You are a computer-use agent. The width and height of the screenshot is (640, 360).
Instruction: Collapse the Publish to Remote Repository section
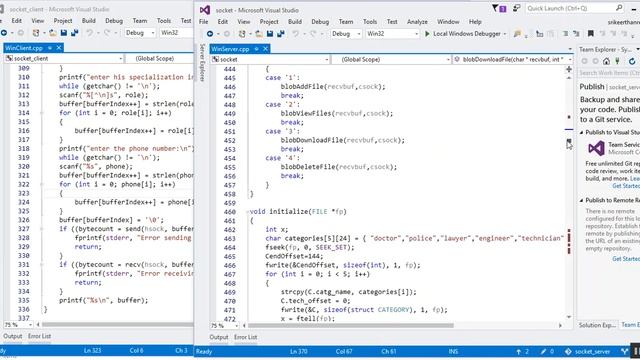tap(582, 200)
